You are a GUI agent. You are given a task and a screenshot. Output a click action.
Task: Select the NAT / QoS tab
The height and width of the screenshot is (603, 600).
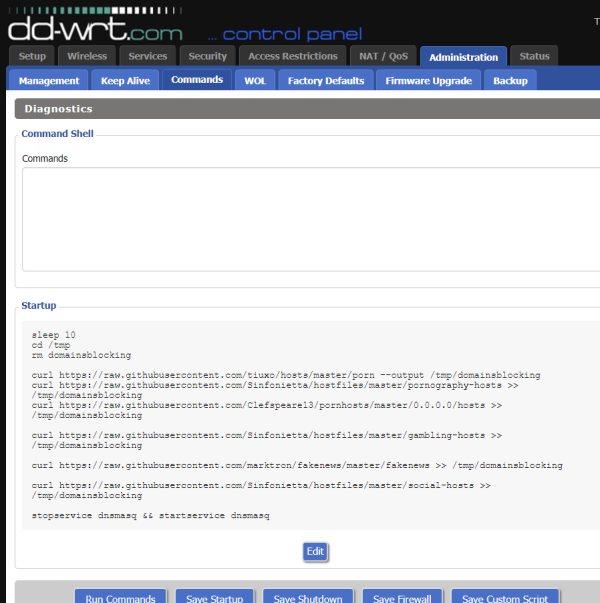383,56
